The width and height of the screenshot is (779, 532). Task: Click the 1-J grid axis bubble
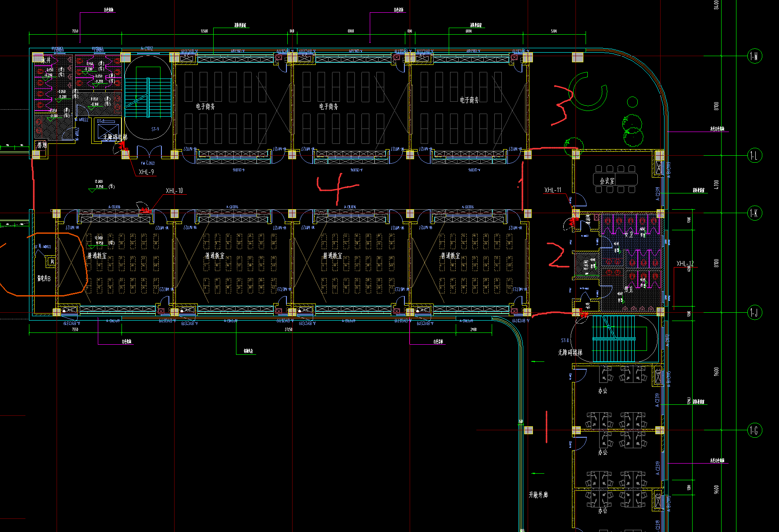tap(754, 313)
